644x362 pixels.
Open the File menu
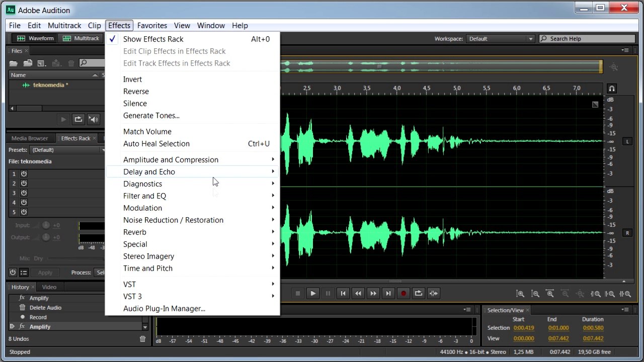point(15,25)
